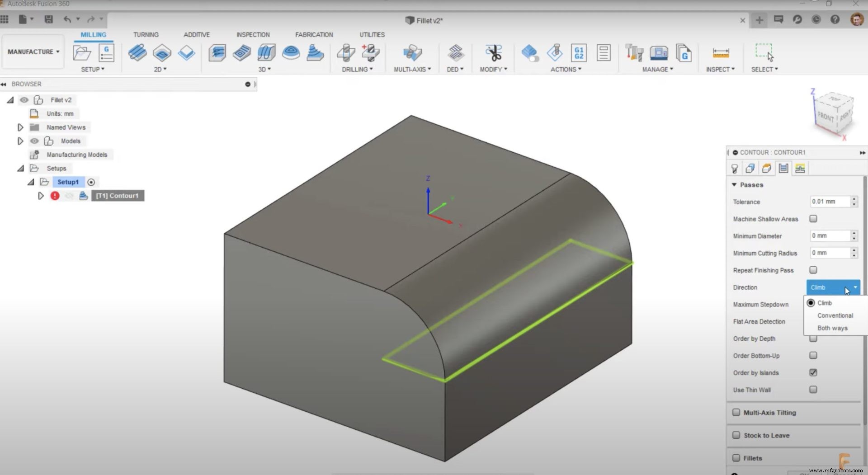Select the 2D Adaptive Clearing tool
Screen dimensions: 868x475
[x=137, y=53]
